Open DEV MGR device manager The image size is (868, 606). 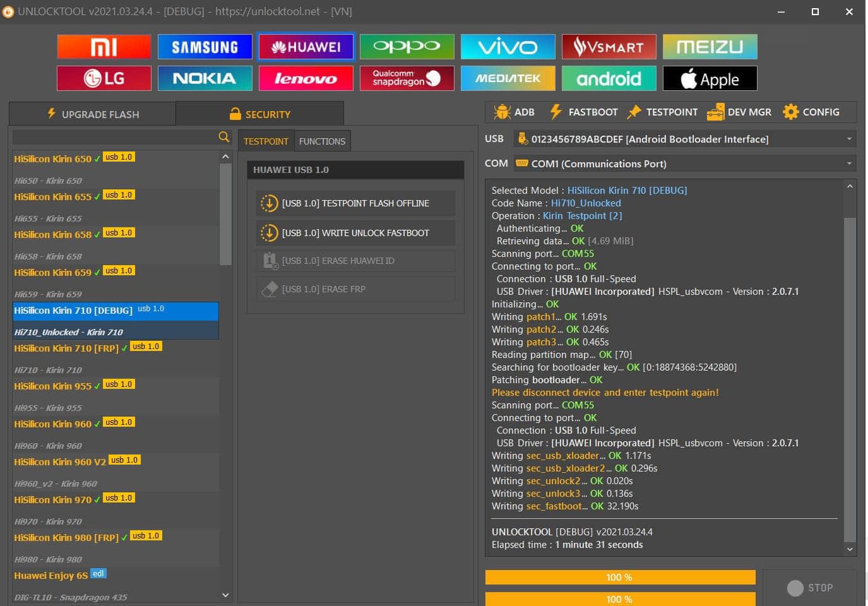[739, 112]
